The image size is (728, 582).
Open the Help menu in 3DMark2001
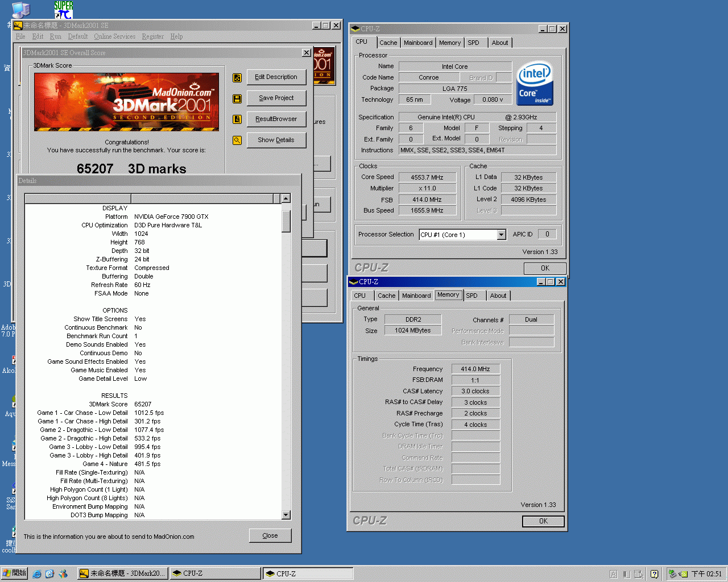pos(176,36)
